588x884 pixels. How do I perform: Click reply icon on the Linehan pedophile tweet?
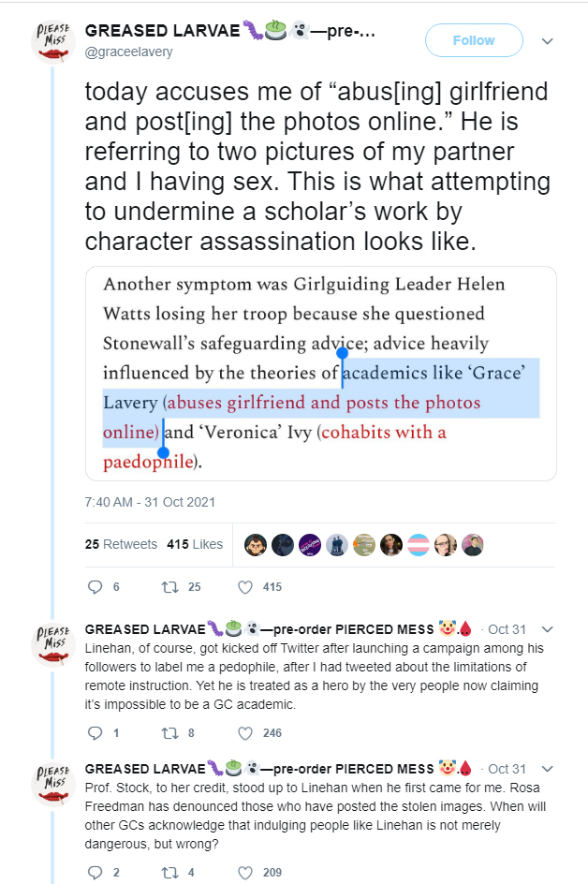(x=93, y=732)
